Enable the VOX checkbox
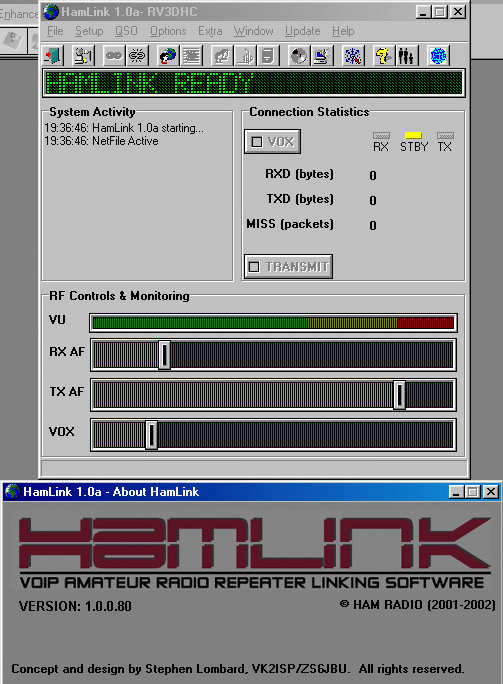 pyautogui.click(x=257, y=142)
